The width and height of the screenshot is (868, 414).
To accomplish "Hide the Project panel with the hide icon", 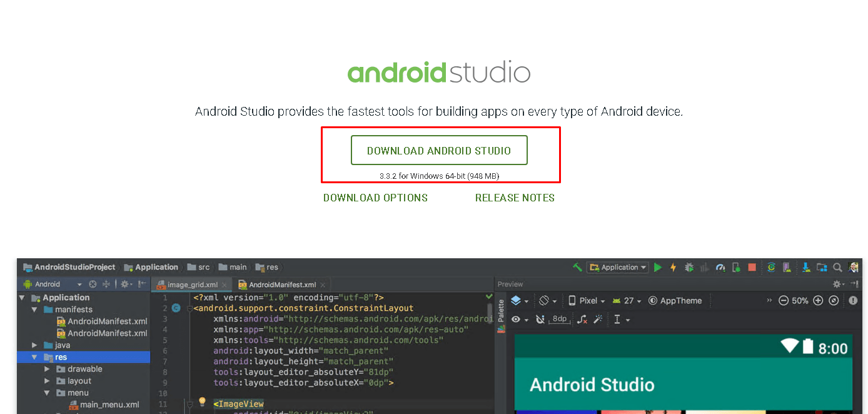I will click(x=142, y=284).
